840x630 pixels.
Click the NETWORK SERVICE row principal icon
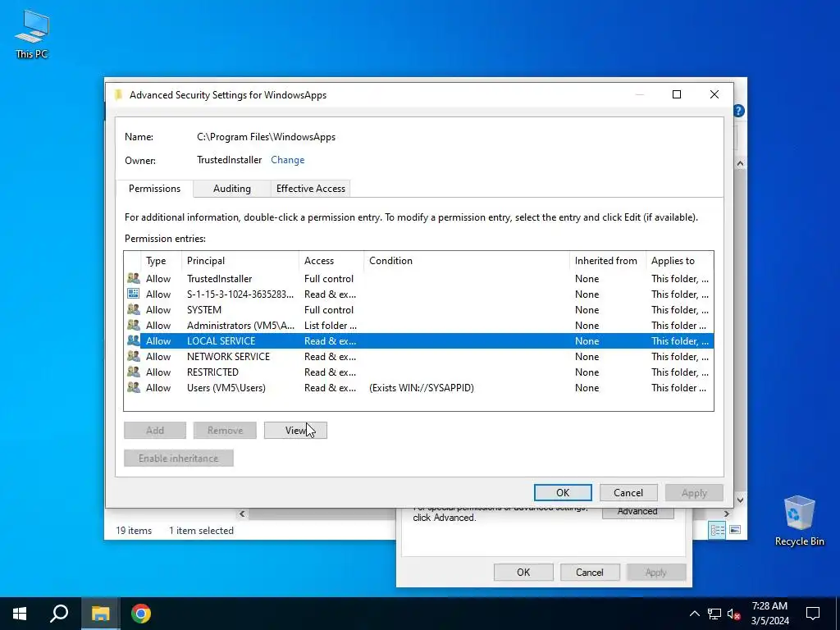click(x=134, y=356)
